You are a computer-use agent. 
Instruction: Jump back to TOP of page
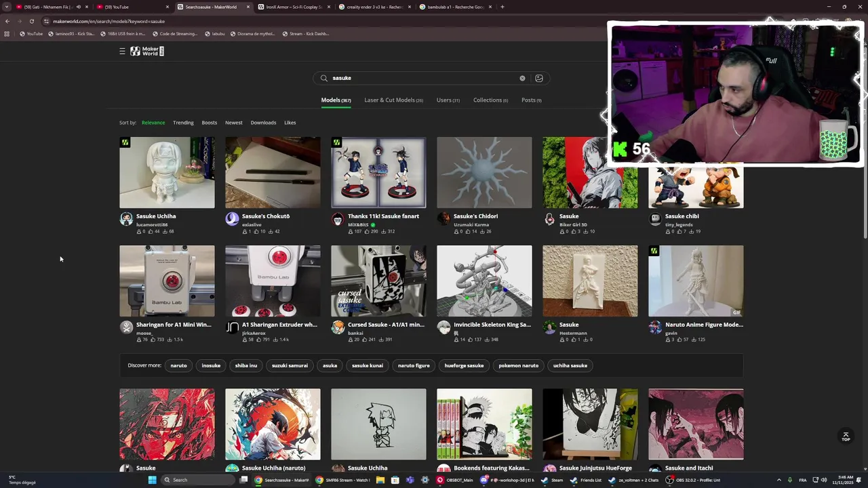point(846,436)
